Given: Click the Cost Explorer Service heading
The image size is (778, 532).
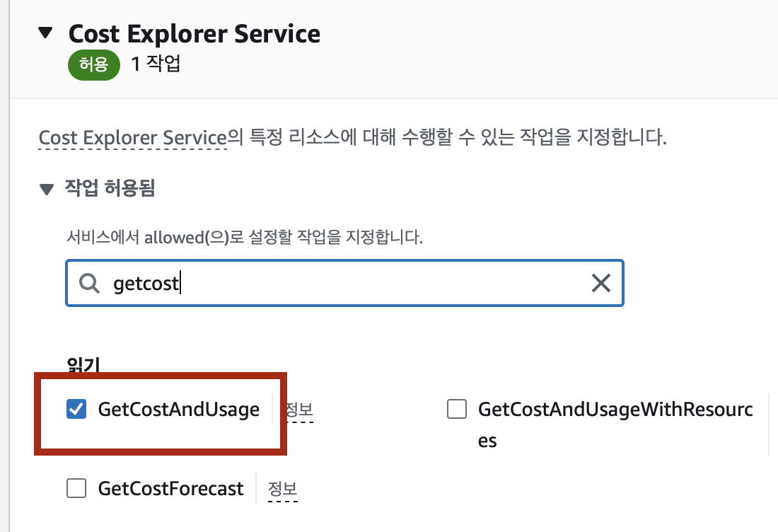Looking at the screenshot, I should click(x=194, y=34).
